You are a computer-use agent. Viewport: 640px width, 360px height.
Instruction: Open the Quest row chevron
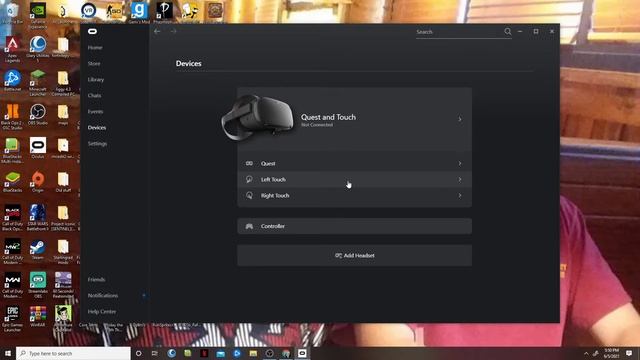pos(460,164)
